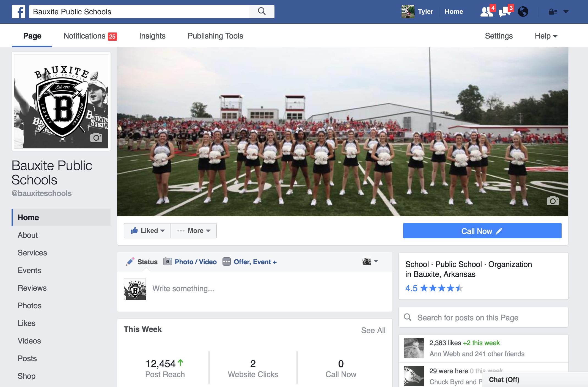Image resolution: width=588 pixels, height=387 pixels.
Task: Click Ann Webb and 241 other friends
Action: click(x=477, y=354)
